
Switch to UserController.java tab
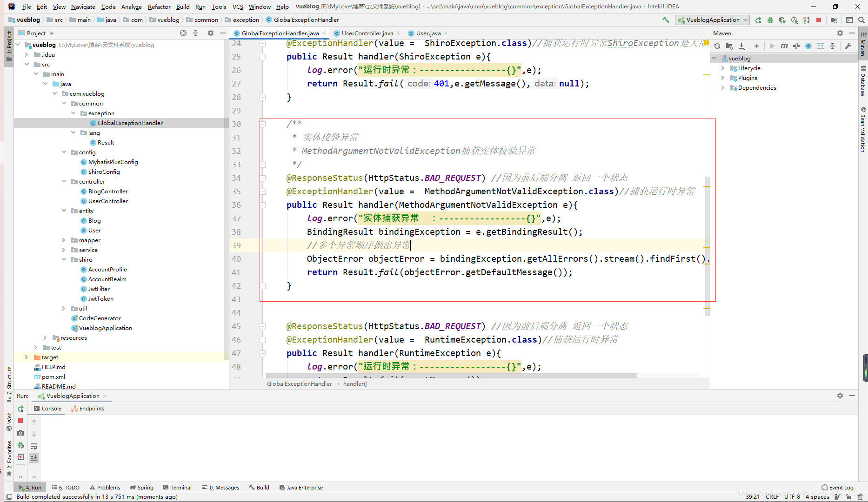click(367, 33)
